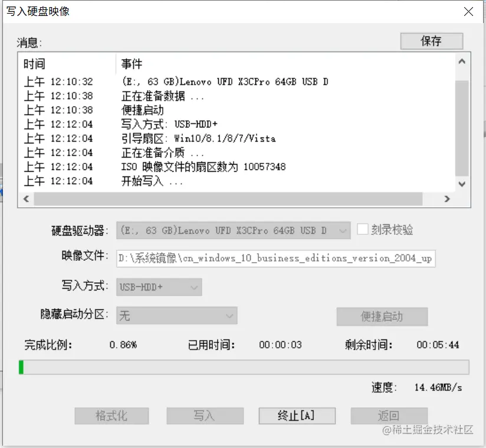Click the 便捷启动 button

382,316
